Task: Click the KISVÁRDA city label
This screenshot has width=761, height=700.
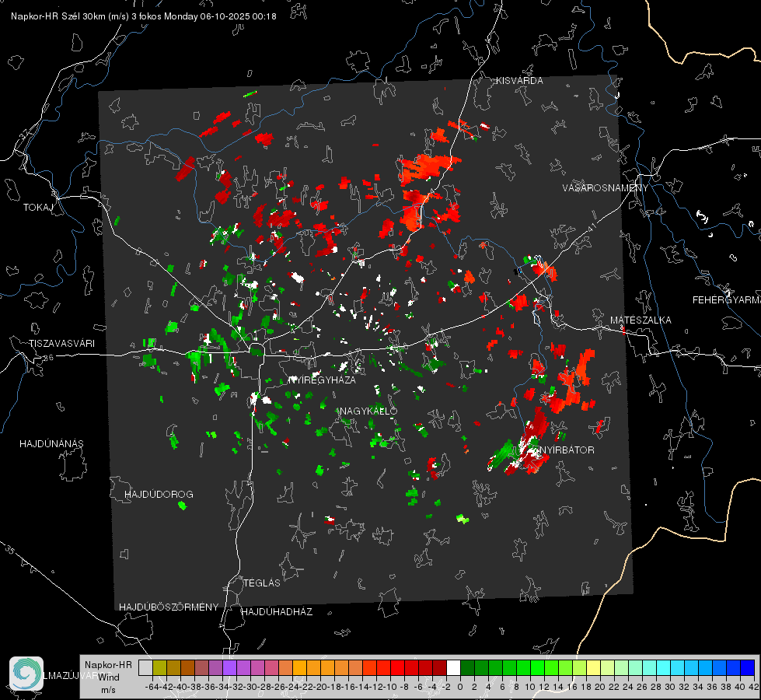Action: (x=519, y=81)
